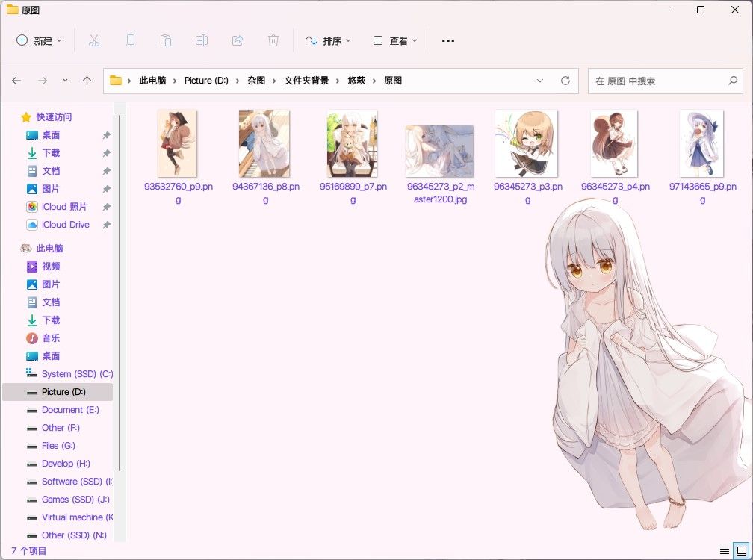
Task: Go up one folder level arrow
Action: pyautogui.click(x=87, y=81)
